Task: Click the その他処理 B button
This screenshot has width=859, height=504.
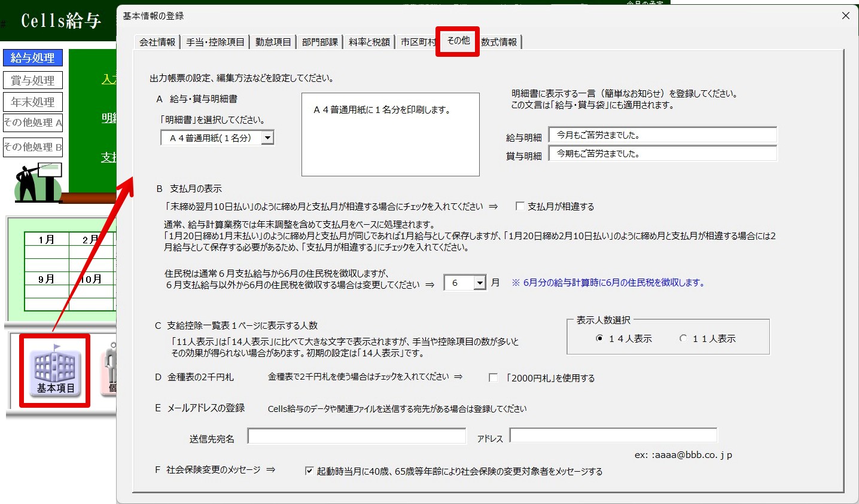Action: click(x=33, y=147)
